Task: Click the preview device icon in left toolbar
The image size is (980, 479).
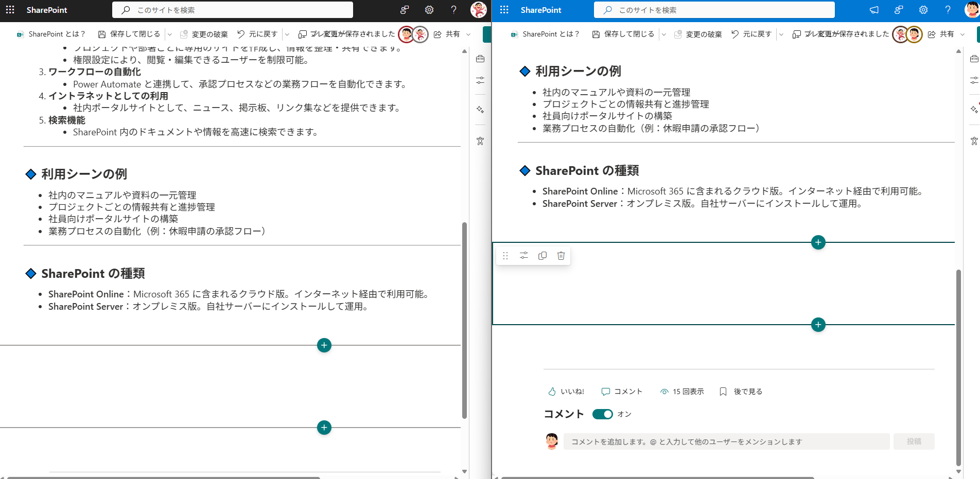Action: (303, 34)
